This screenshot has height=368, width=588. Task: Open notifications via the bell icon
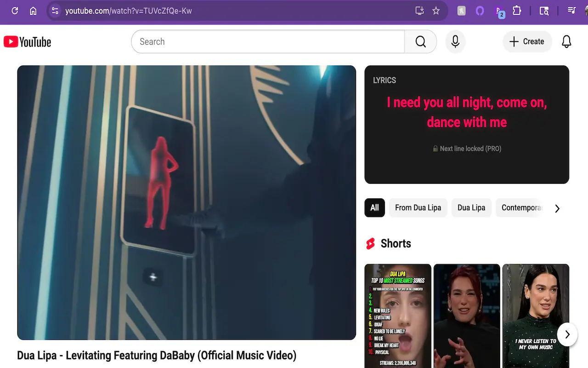(566, 41)
